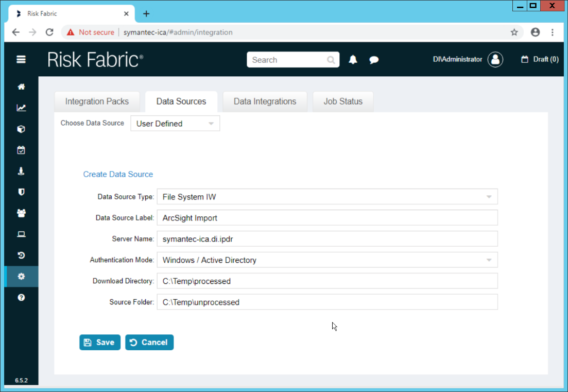568x392 pixels.
Task: Click the DI\Administrator user avatar
Action: click(x=495, y=60)
